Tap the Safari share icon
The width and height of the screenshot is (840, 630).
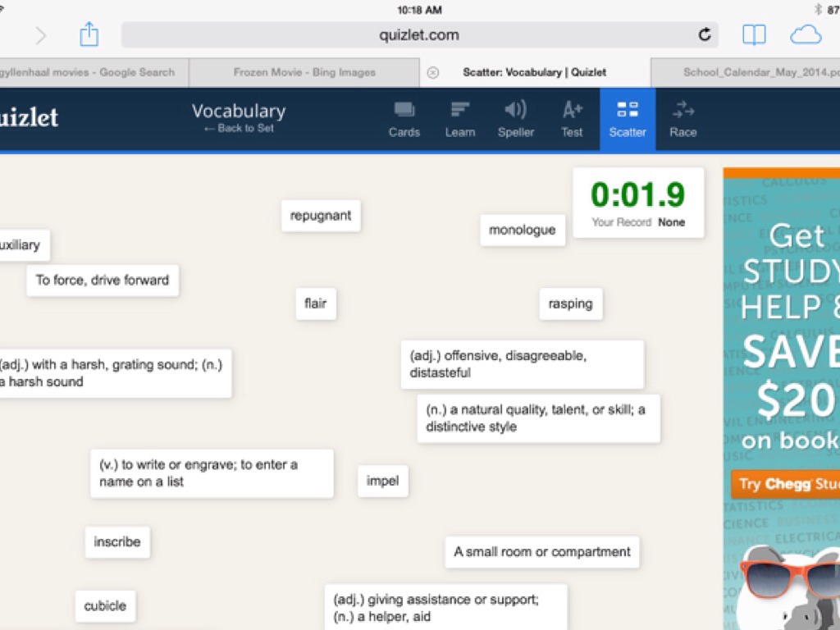pos(89,34)
